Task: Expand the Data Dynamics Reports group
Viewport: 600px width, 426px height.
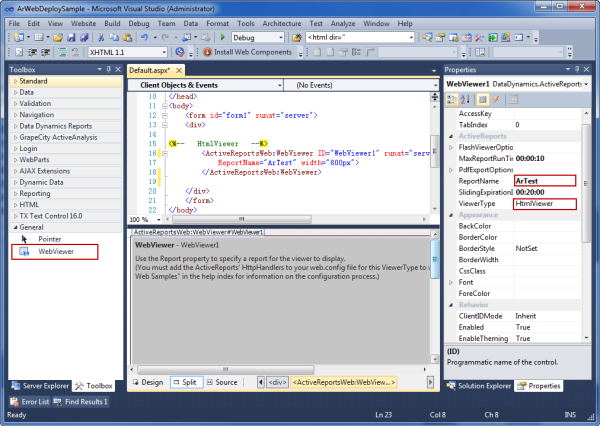Action: point(15,126)
